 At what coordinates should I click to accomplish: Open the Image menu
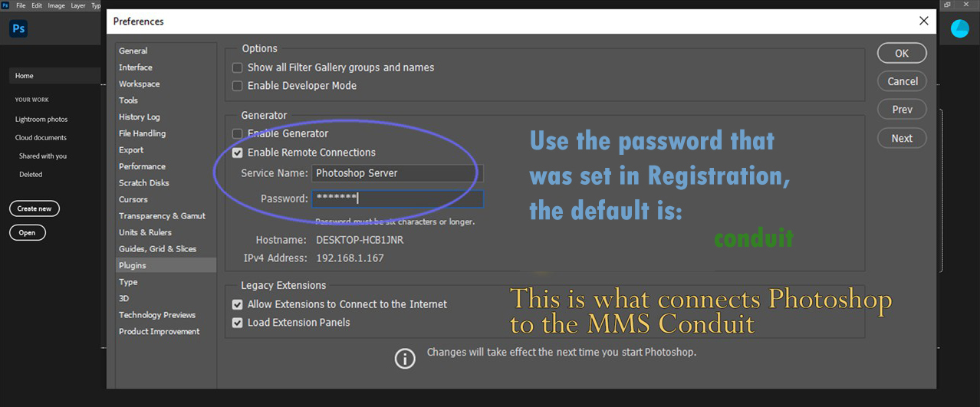pyautogui.click(x=57, y=5)
